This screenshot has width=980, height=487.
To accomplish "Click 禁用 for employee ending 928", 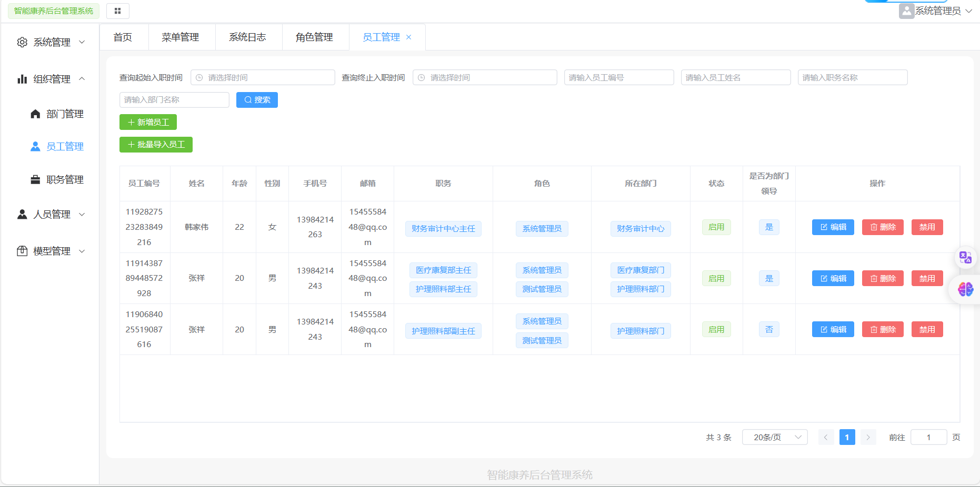I will pyautogui.click(x=927, y=278).
